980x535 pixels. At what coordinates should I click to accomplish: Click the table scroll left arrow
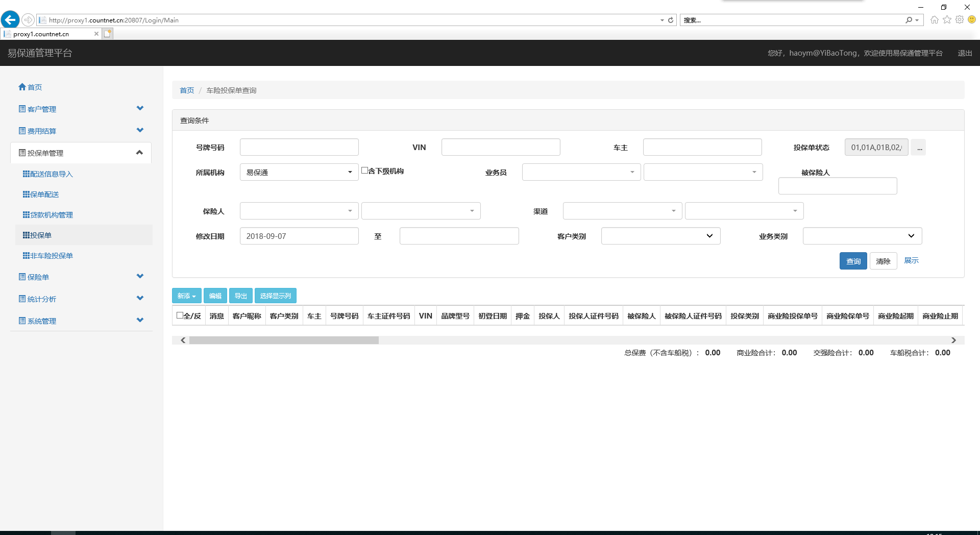coord(183,340)
